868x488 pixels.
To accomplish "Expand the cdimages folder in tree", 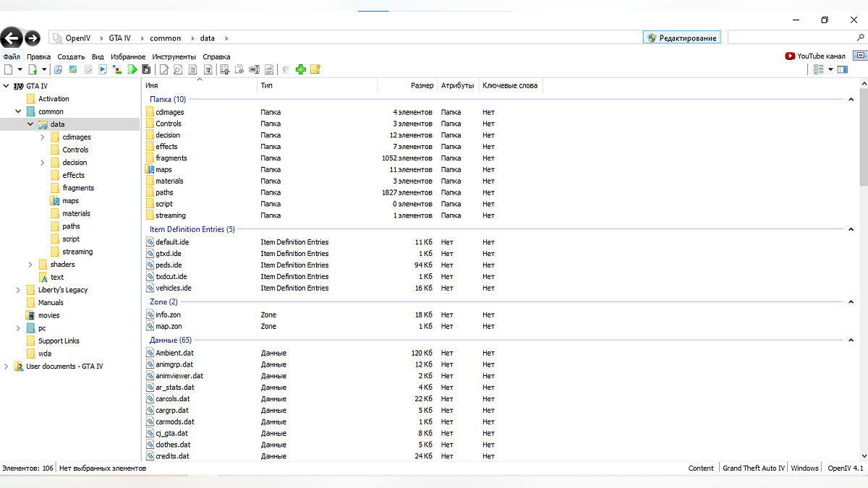I will pos(43,137).
